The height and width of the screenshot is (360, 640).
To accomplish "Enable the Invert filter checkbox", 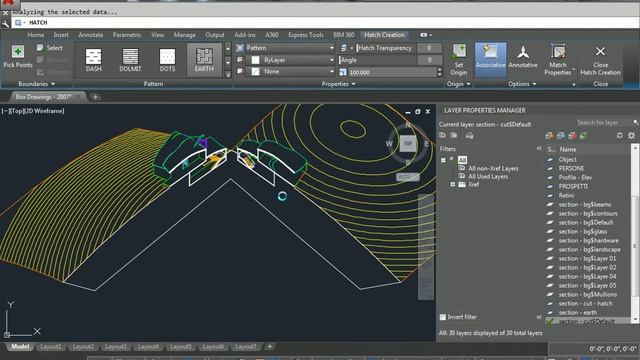I will click(443, 317).
